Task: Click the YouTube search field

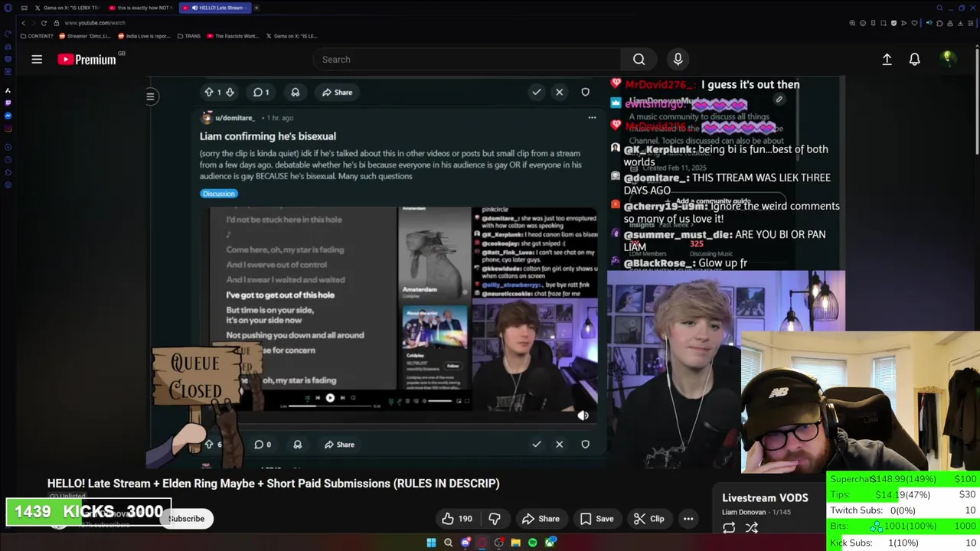Action: pos(467,59)
